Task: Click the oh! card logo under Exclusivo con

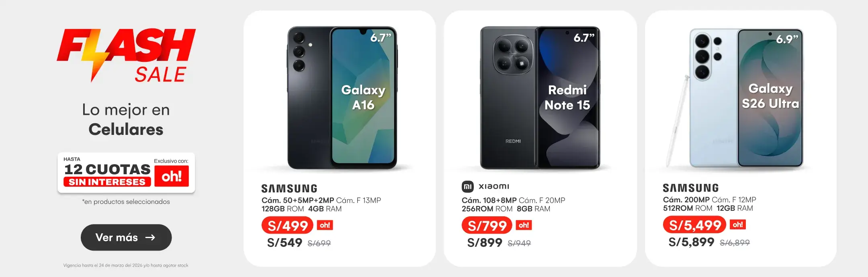Action: [172, 176]
